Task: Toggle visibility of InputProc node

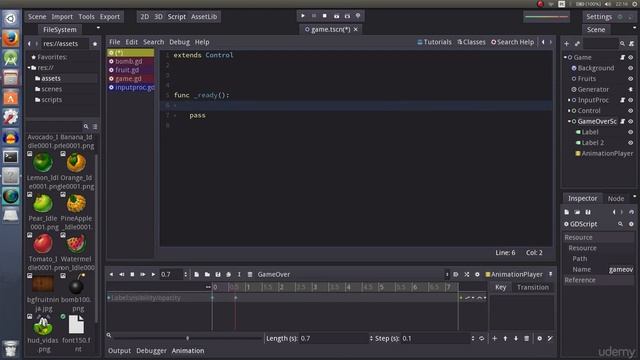Action: tap(631, 100)
